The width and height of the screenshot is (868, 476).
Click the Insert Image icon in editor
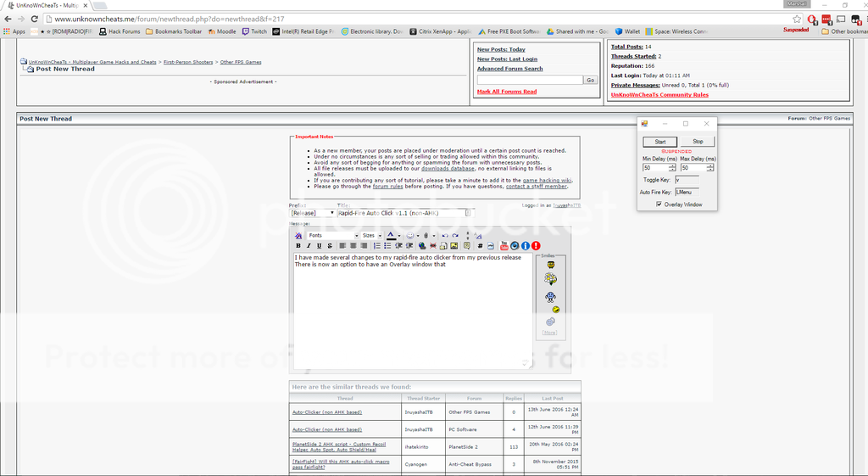[454, 246]
